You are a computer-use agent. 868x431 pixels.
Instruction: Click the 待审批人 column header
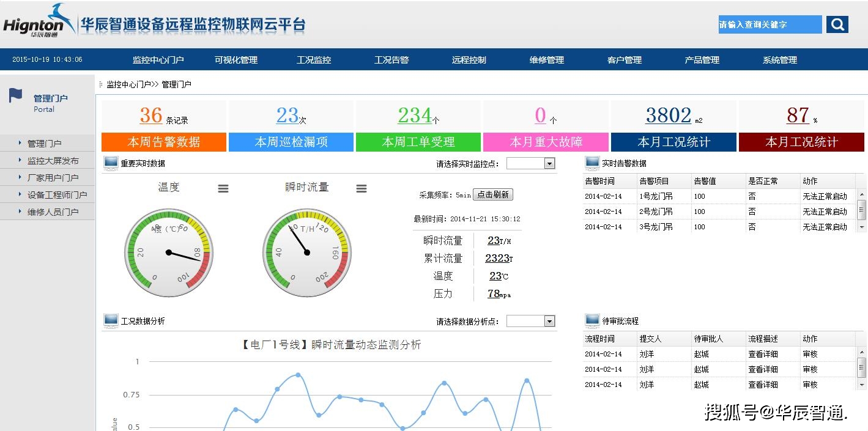click(708, 339)
